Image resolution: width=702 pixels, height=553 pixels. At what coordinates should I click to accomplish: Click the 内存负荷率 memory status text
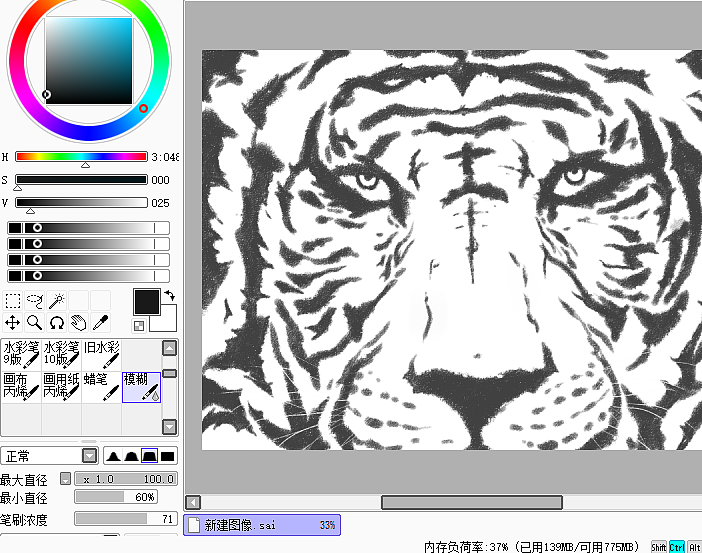(532, 547)
